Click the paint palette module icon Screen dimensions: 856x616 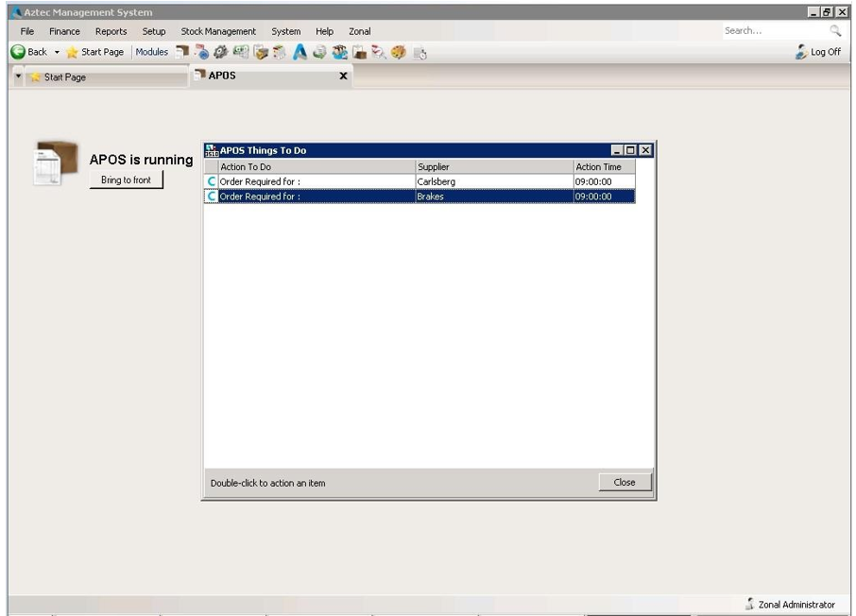coord(398,52)
